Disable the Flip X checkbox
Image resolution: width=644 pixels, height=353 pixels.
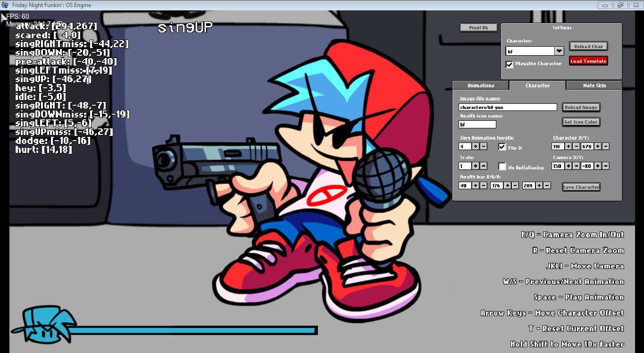pyautogui.click(x=502, y=146)
